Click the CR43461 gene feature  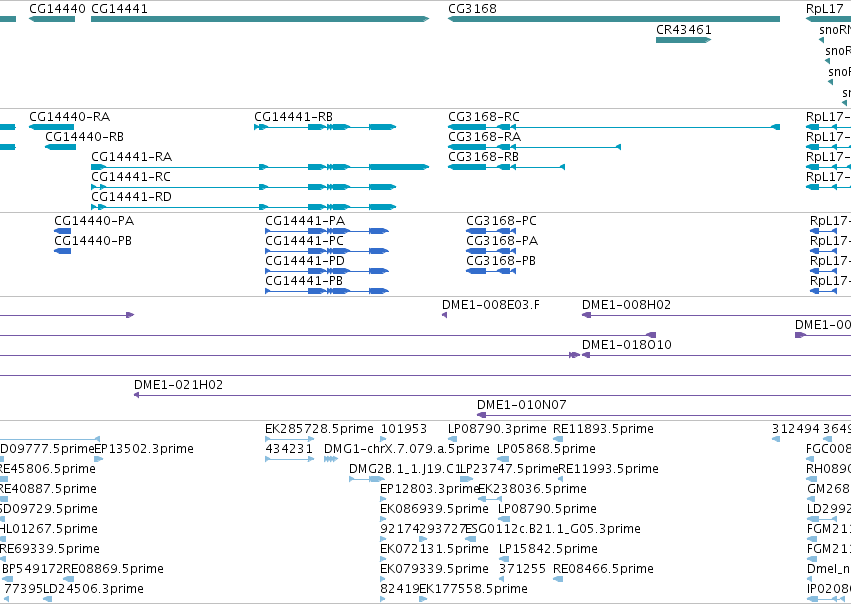pyautogui.click(x=683, y=40)
